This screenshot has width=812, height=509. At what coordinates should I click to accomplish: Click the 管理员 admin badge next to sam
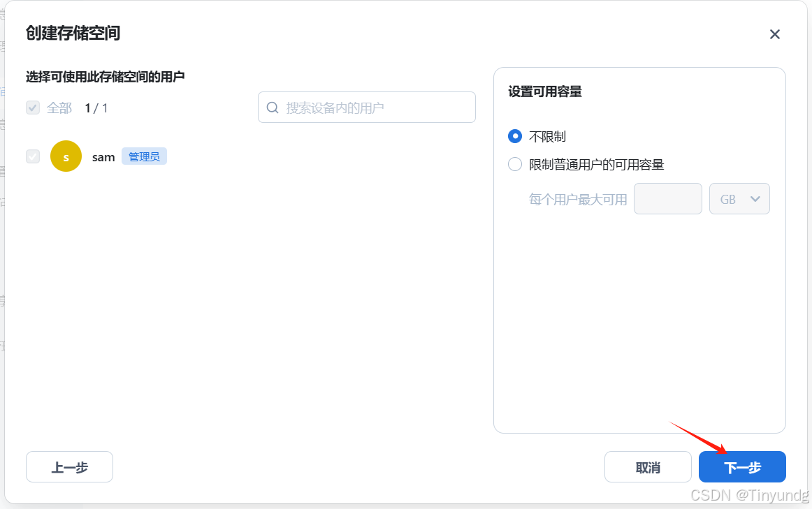[144, 156]
